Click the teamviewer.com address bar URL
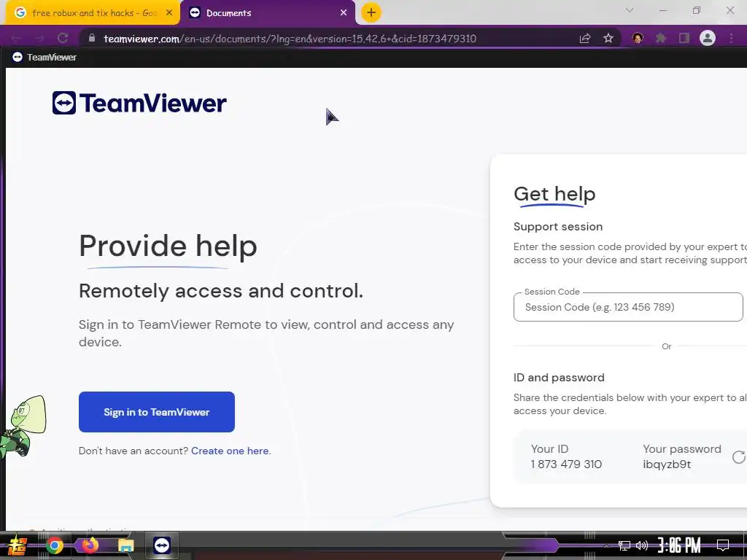 290,39
